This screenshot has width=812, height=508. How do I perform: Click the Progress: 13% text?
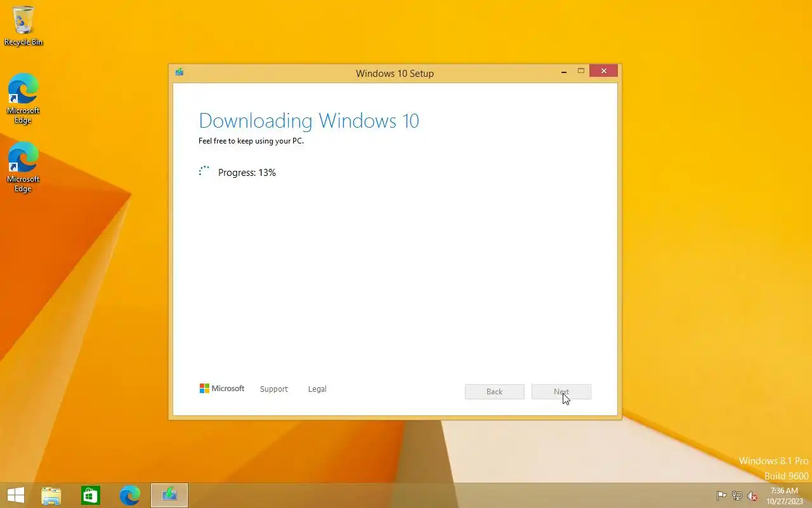point(247,173)
